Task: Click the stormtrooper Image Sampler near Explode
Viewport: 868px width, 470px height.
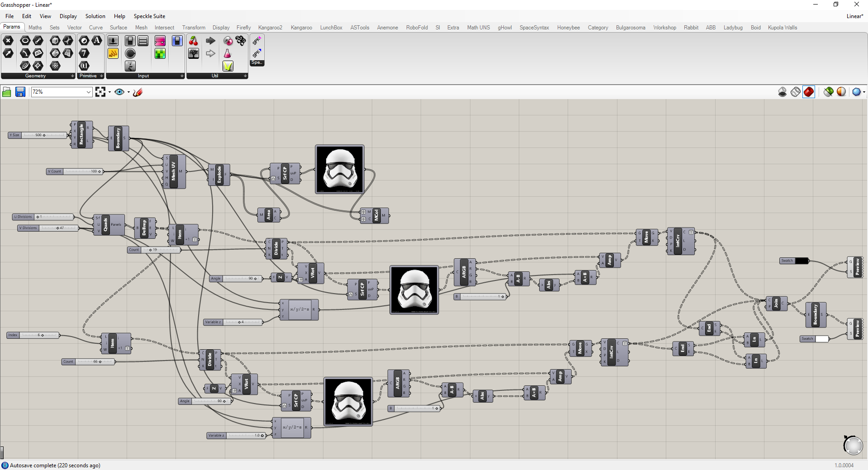Action: point(340,170)
